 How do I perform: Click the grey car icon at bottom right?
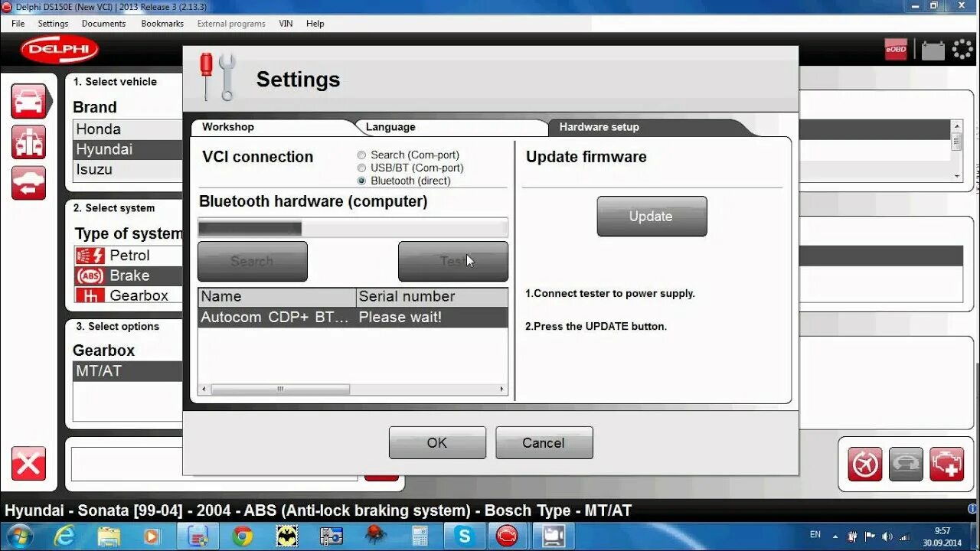[x=906, y=465]
